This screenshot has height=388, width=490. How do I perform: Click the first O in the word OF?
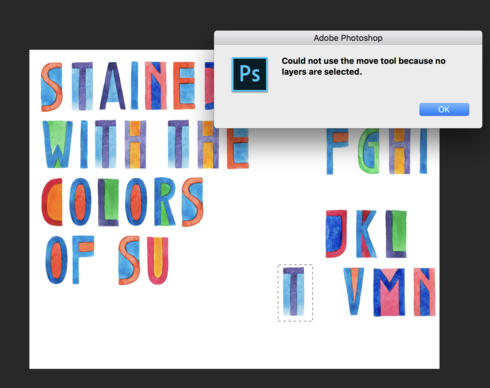[x=56, y=260]
